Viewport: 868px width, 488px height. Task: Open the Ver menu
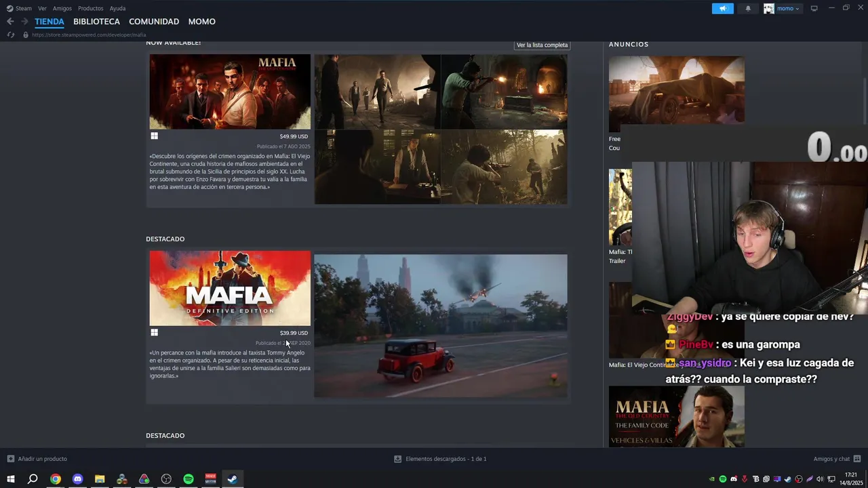(x=42, y=8)
